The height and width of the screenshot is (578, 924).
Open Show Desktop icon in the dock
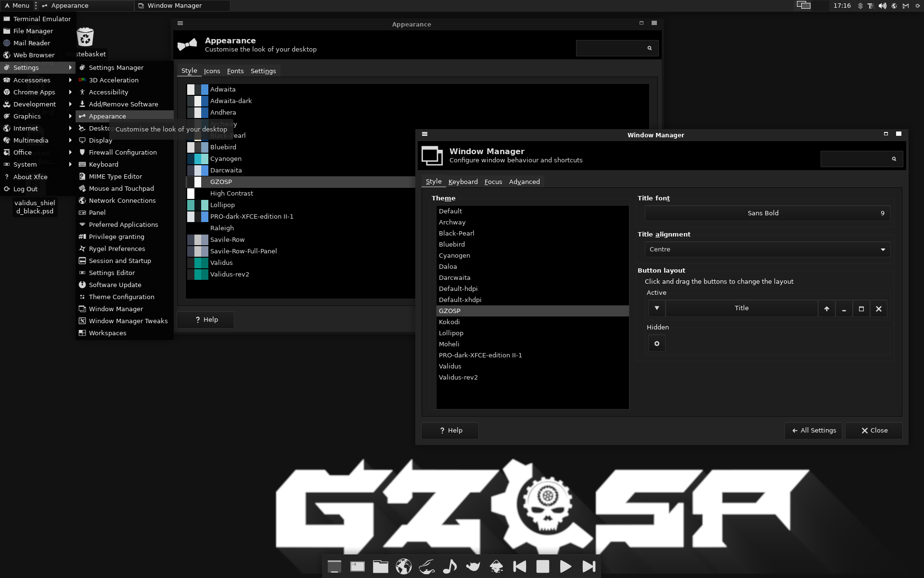[334, 566]
